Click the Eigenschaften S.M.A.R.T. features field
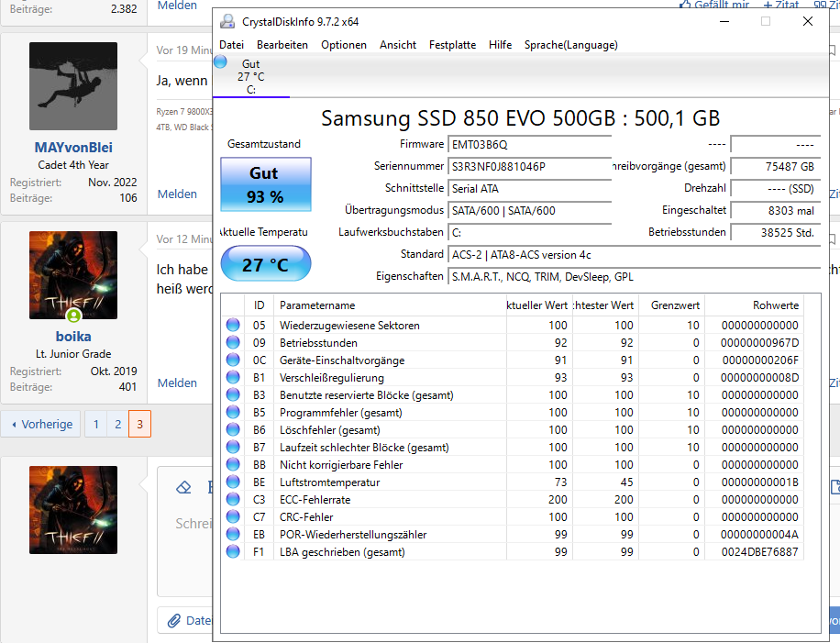The width and height of the screenshot is (840, 643). [635, 277]
